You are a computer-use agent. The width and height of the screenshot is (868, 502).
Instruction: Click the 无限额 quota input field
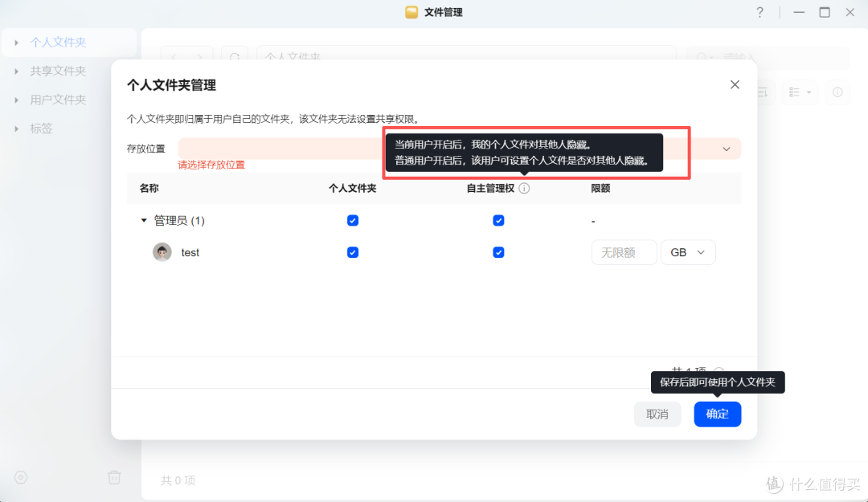(624, 252)
